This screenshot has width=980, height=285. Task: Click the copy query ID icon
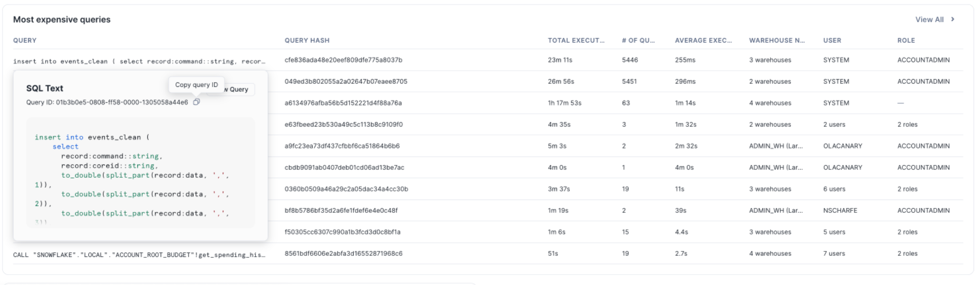[x=196, y=102]
